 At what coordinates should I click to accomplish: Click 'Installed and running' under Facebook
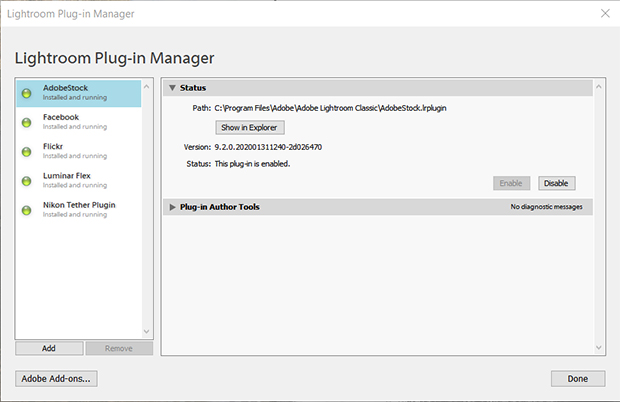pyautogui.click(x=75, y=127)
